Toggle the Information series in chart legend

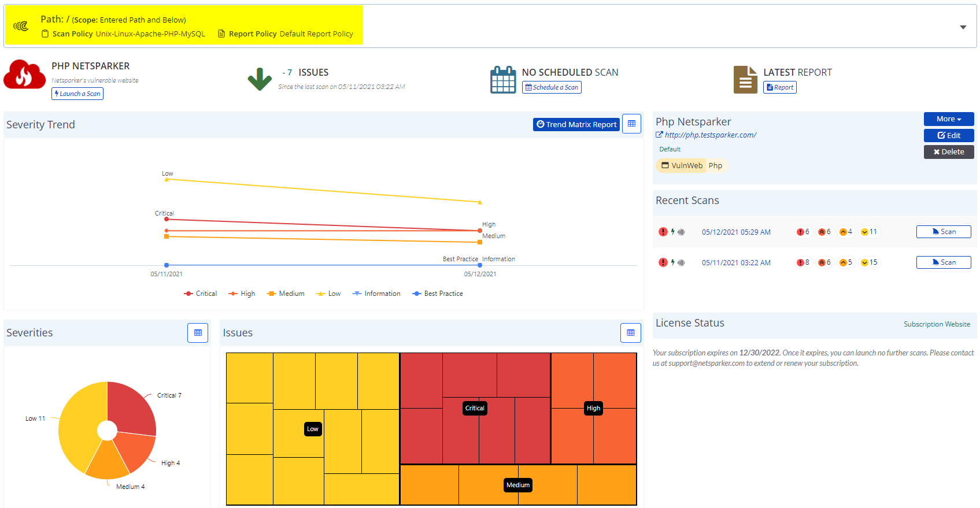coord(376,294)
